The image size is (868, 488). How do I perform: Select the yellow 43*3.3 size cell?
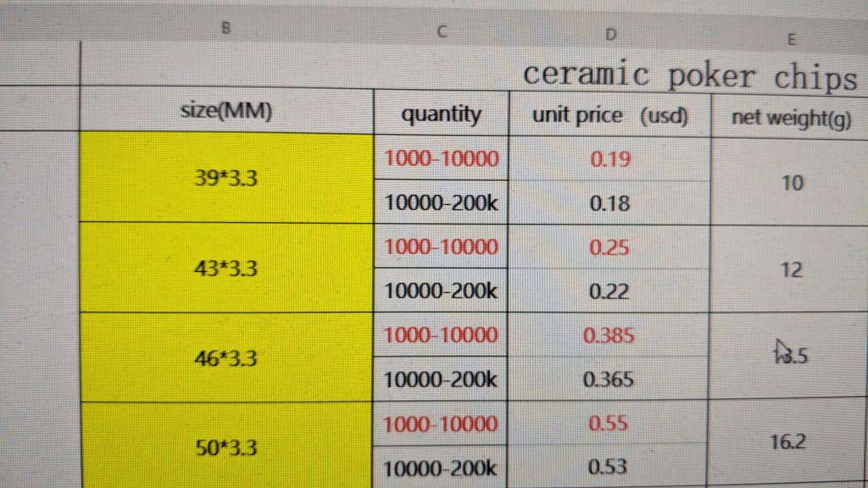[x=226, y=268]
